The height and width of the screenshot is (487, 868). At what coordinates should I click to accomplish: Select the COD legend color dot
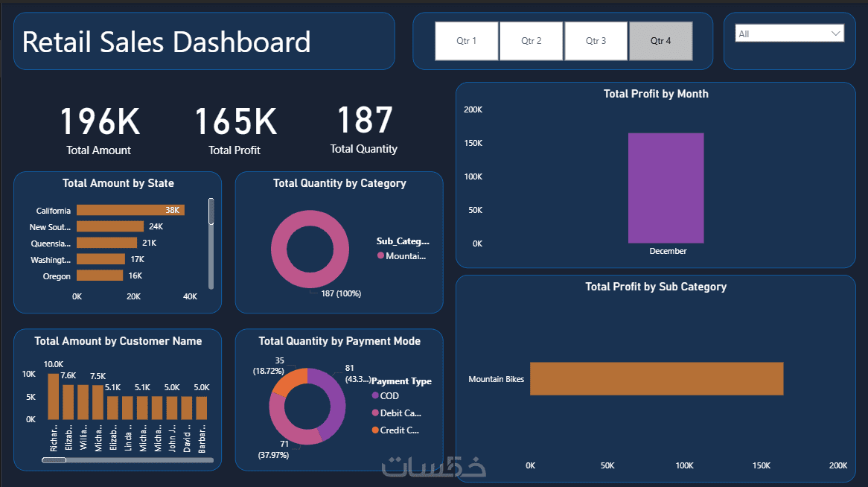coord(375,395)
